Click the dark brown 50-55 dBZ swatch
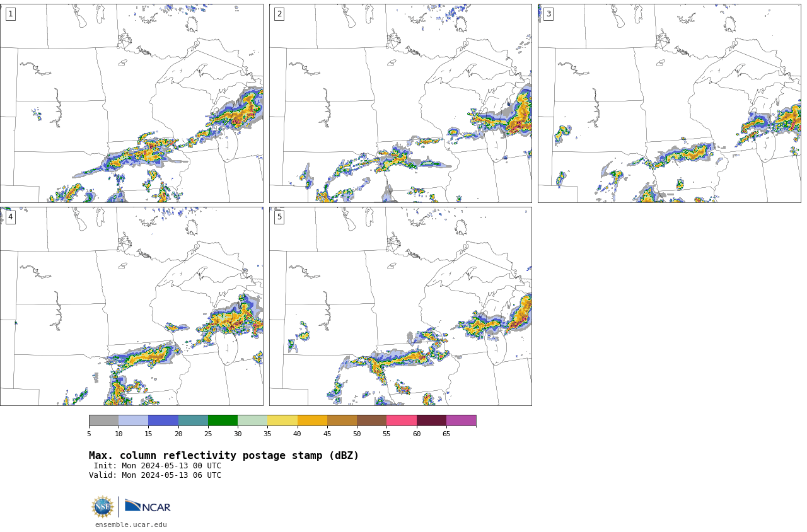Image resolution: width=807 pixels, height=532 pixels. [371, 420]
